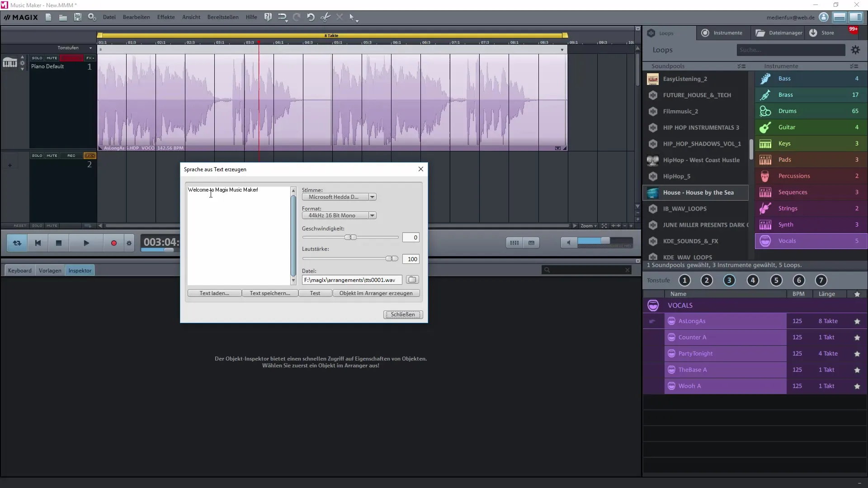The height and width of the screenshot is (488, 868).
Task: Open the Soundpools list options
Action: pos(741,66)
